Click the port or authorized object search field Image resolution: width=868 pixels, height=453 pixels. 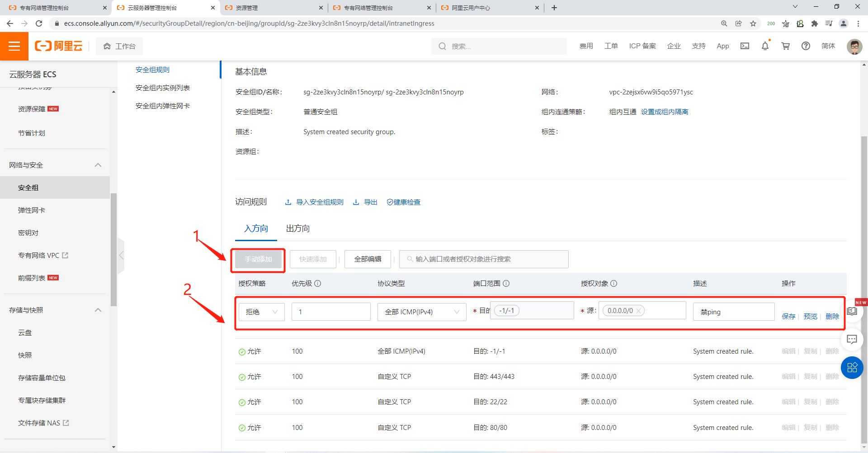click(484, 259)
